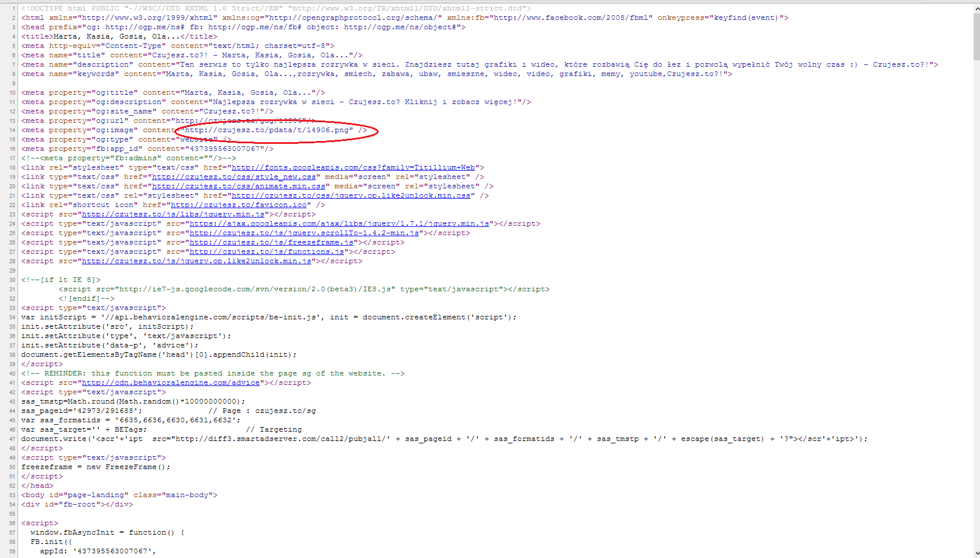Click the fb:app_id meta line
The width and height of the screenshot is (980, 558).
pos(147,149)
